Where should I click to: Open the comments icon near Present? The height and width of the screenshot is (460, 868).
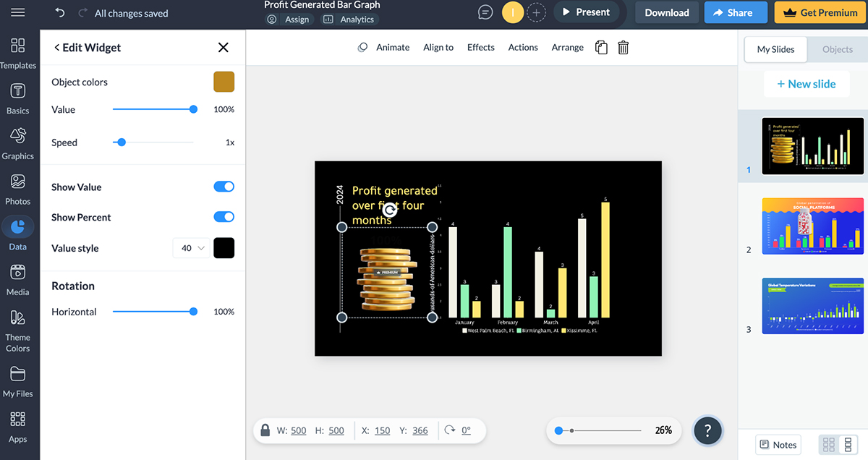click(484, 12)
